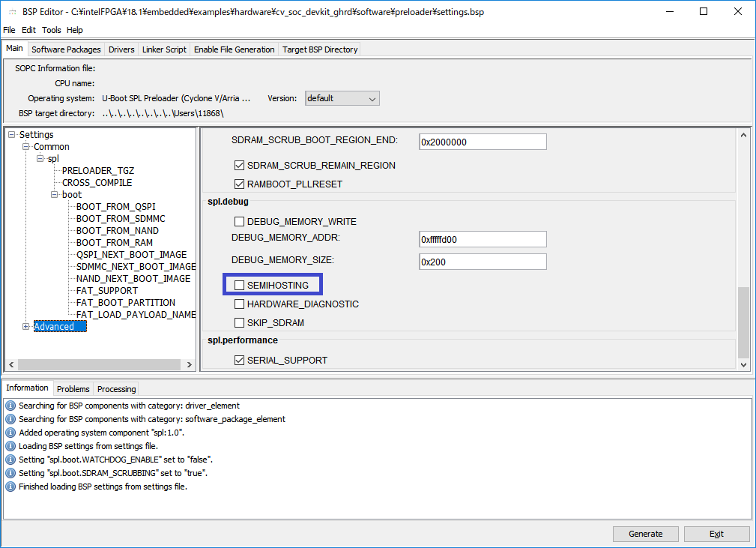Click the Generate button
The width and height of the screenshot is (756, 548).
click(645, 533)
